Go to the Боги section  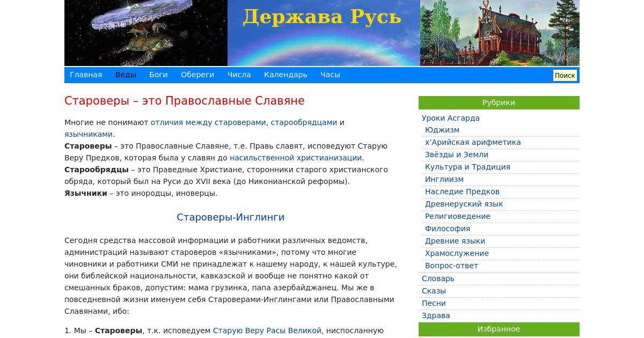(158, 75)
